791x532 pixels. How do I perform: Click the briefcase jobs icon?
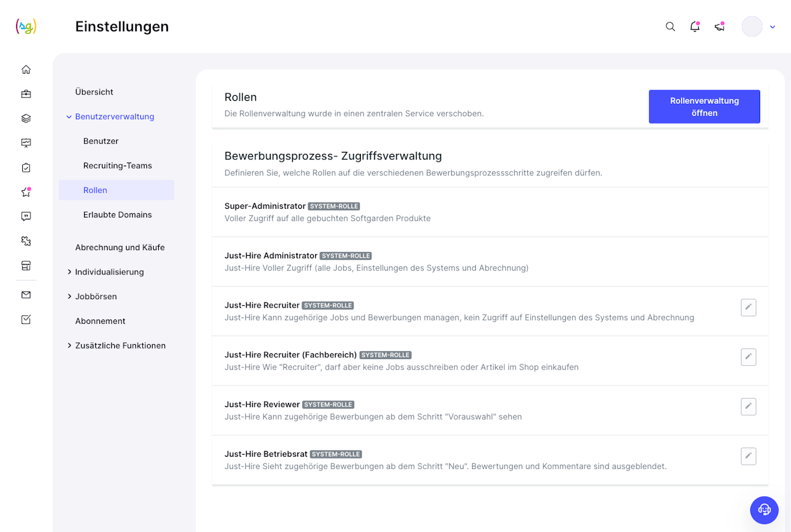[x=26, y=94]
